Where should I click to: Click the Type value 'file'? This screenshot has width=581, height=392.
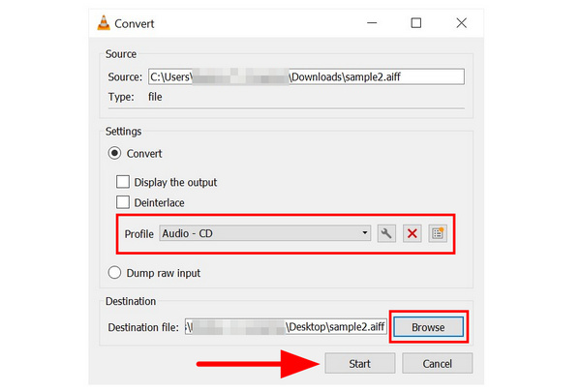click(155, 97)
